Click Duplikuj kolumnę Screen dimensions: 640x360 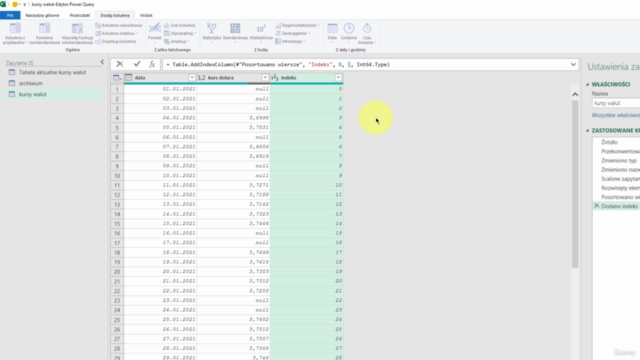coord(116,41)
